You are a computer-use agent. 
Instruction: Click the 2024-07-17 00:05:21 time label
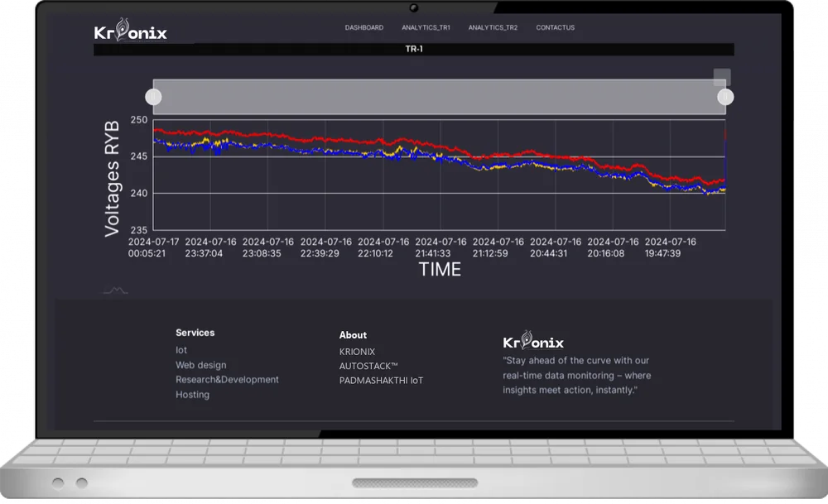point(153,247)
